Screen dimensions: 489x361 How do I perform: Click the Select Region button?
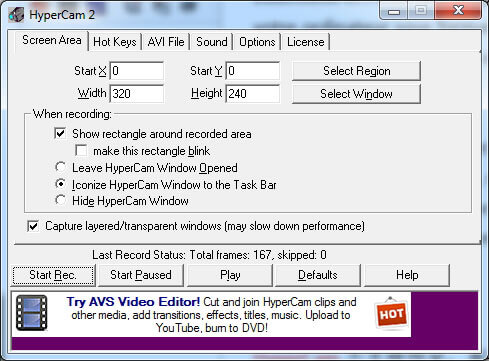point(356,71)
